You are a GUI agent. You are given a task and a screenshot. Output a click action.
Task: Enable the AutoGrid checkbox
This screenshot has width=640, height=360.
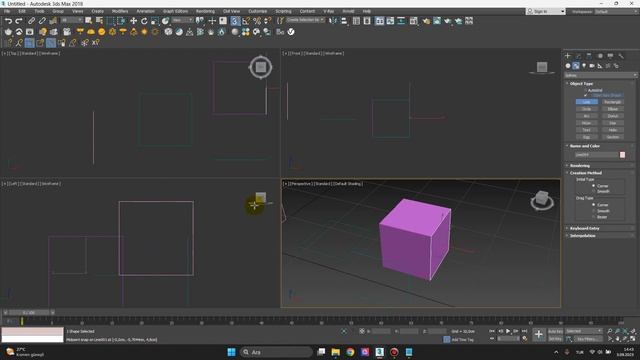pyautogui.click(x=585, y=90)
